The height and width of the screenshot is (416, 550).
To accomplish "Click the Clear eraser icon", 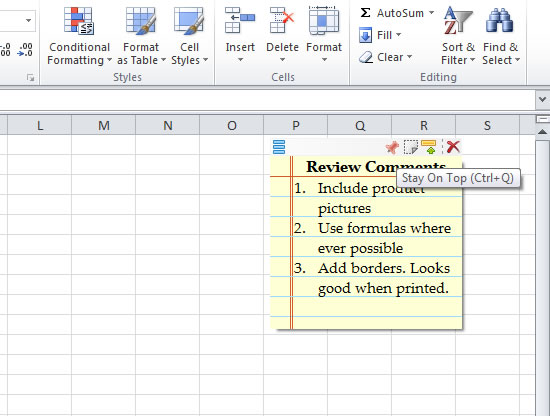I will (x=366, y=57).
